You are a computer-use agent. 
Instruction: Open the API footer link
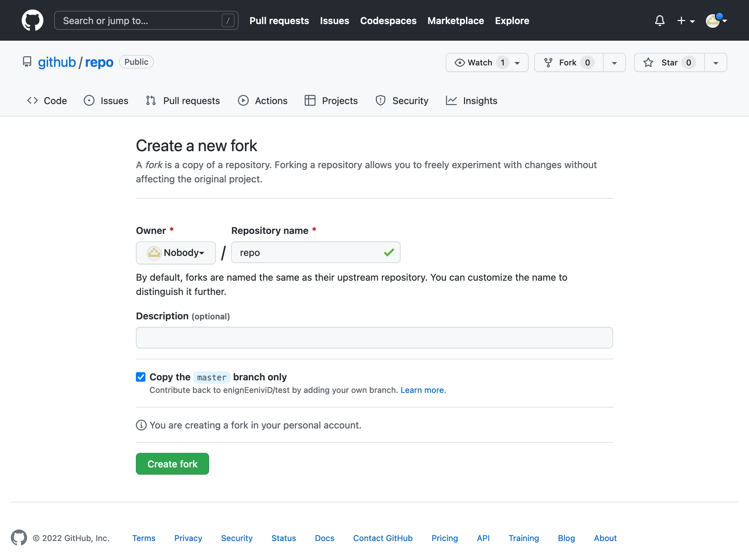click(x=483, y=538)
